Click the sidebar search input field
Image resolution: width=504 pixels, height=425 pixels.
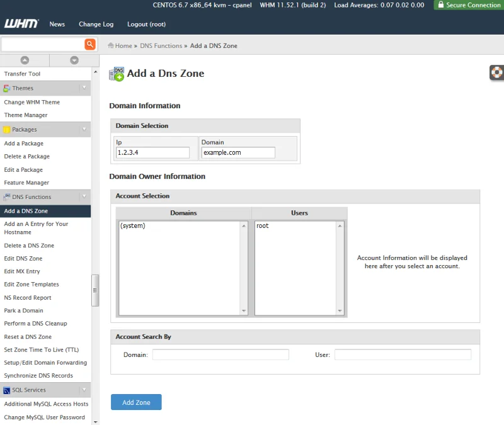coord(43,44)
